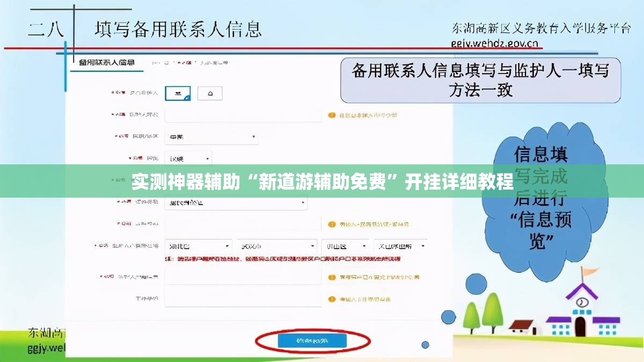Click the input field right below the red notice text
The height and width of the screenshot is (362, 644).
(243, 277)
